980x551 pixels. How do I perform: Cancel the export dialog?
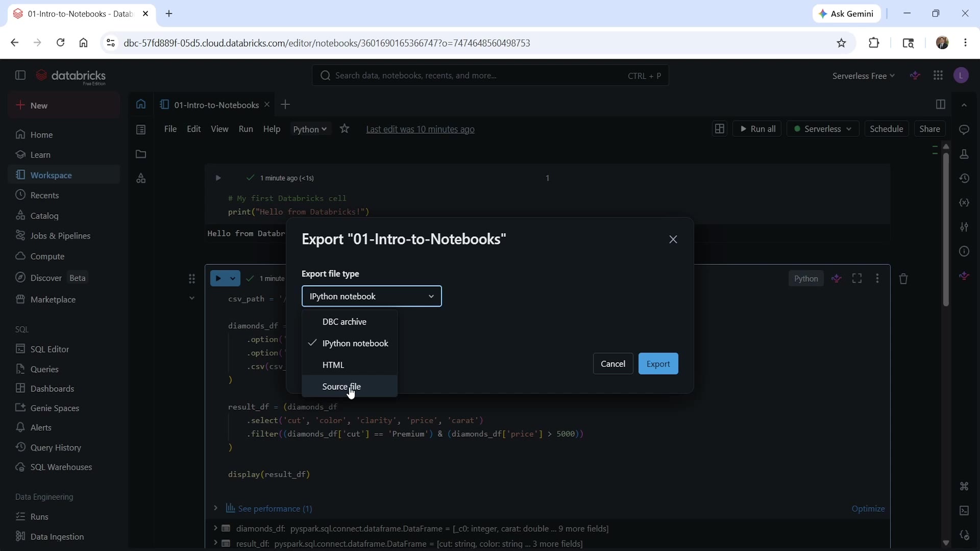point(613,364)
